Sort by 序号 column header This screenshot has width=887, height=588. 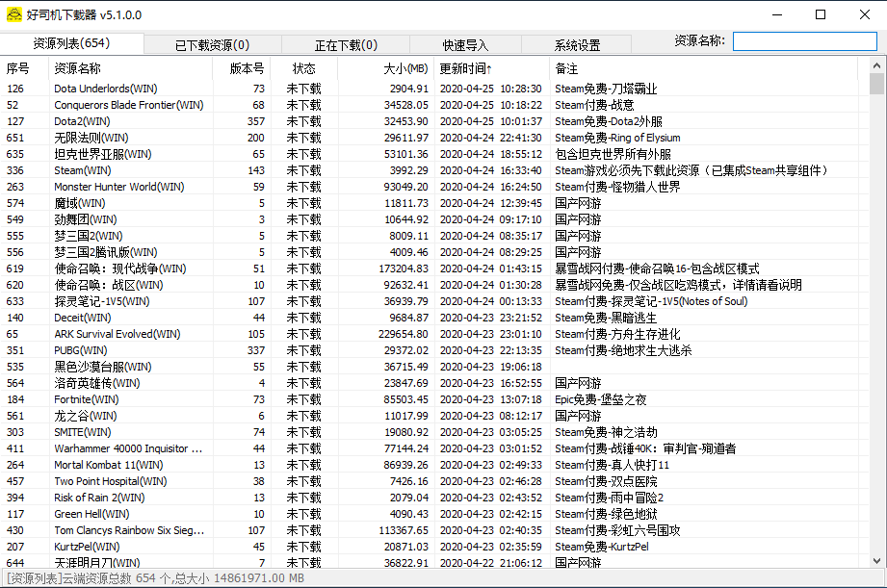[x=24, y=69]
